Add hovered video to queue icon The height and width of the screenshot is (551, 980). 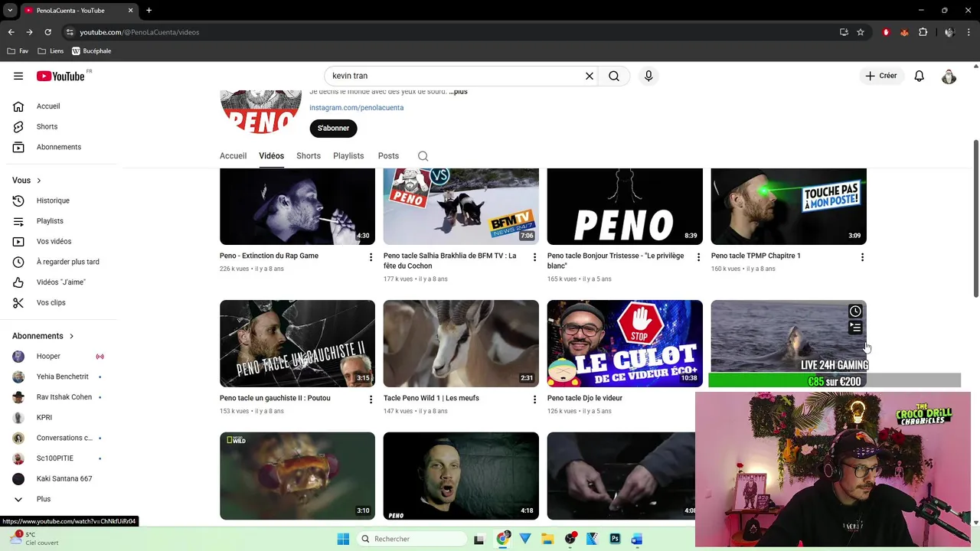[x=855, y=328]
